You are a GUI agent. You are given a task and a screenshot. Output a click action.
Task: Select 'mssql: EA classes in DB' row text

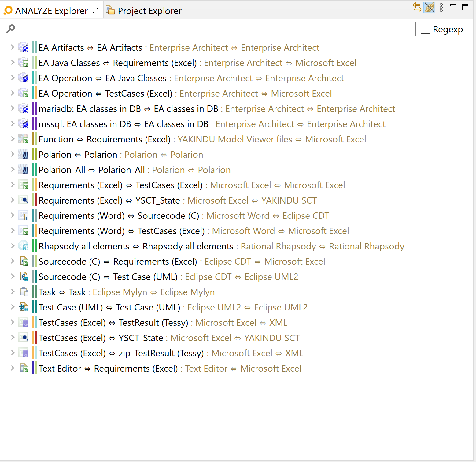tap(124, 124)
